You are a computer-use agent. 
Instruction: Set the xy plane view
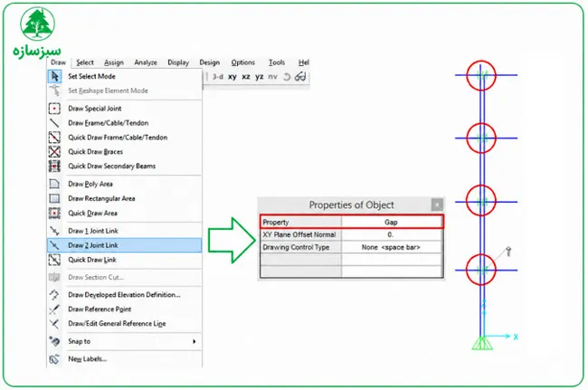(232, 77)
